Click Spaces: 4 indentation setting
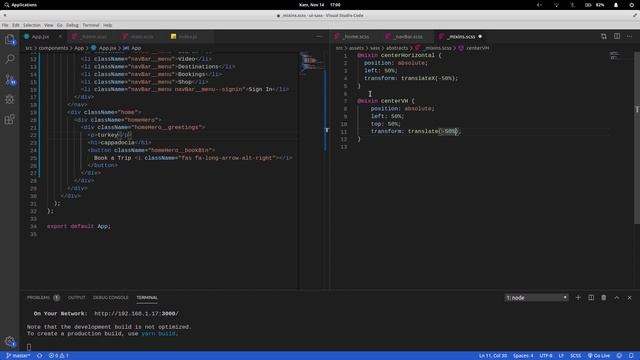Viewport: 640px width, 360px height. point(523,356)
